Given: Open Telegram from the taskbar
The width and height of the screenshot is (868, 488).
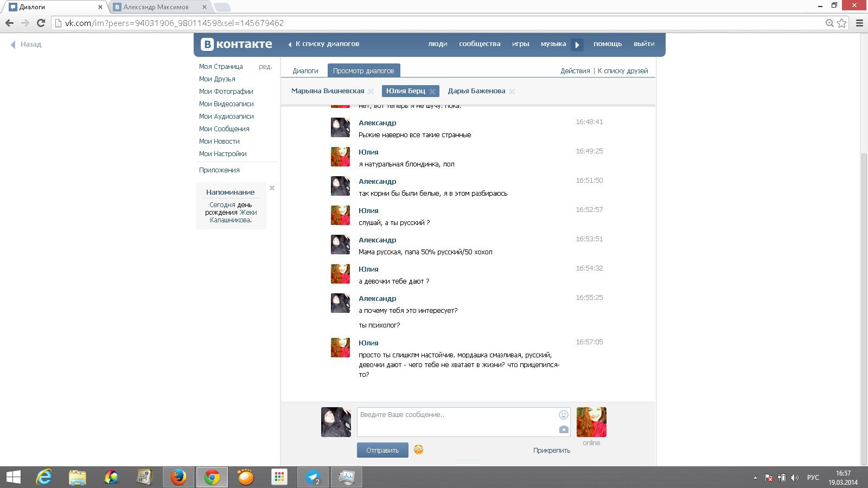Looking at the screenshot, I should (313, 477).
